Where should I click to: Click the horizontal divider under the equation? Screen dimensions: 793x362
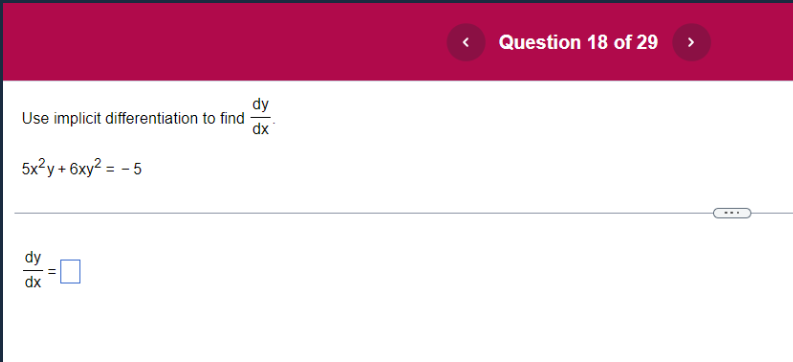tap(363, 213)
